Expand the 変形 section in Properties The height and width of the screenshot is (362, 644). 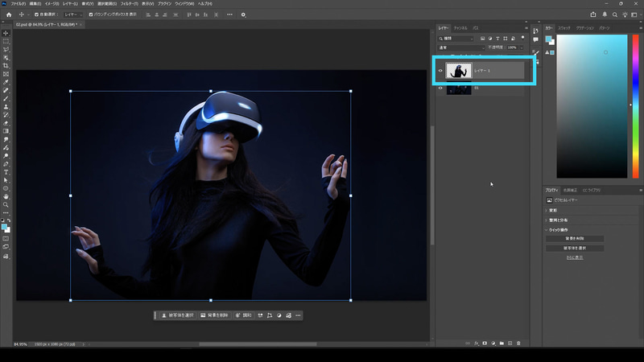pyautogui.click(x=553, y=210)
